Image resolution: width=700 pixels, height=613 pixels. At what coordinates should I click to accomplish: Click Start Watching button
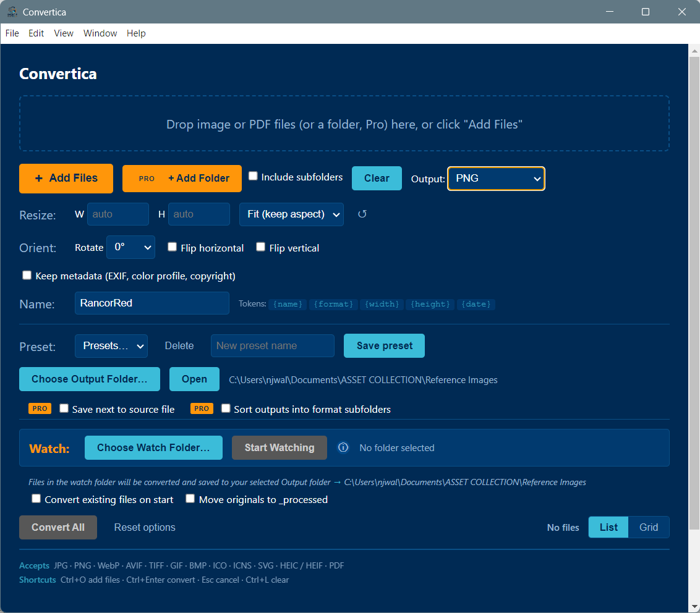[280, 447]
